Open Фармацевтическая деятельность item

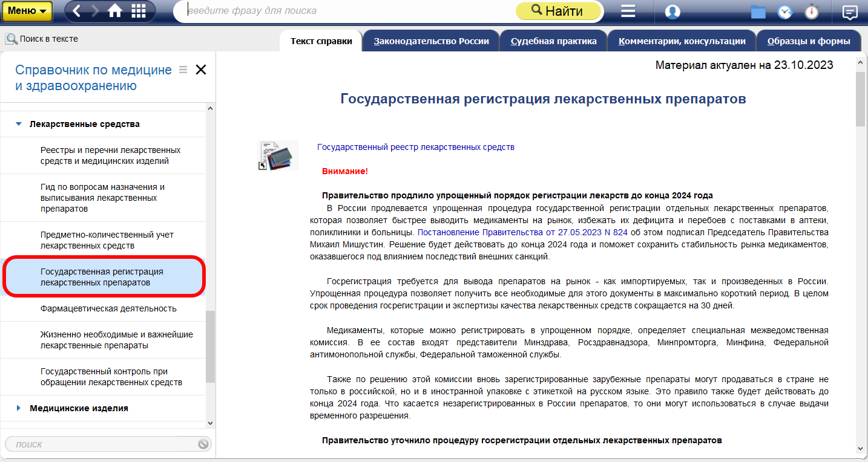(x=103, y=308)
